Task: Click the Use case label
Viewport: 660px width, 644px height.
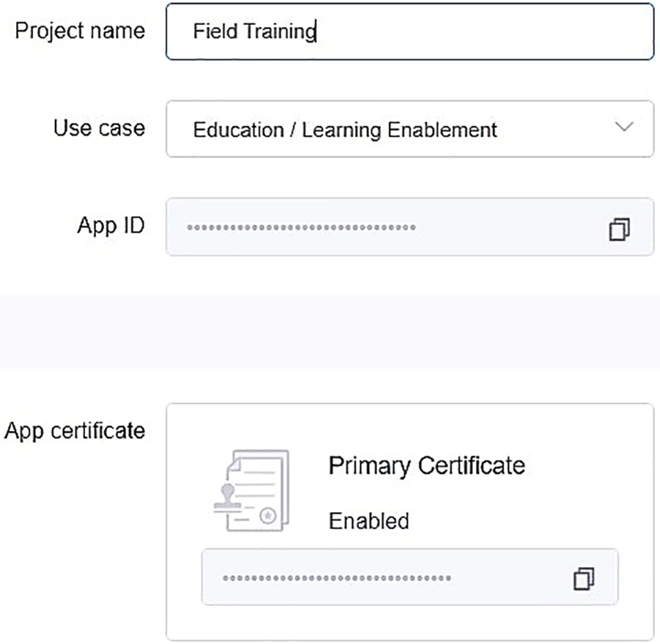Action: [99, 128]
